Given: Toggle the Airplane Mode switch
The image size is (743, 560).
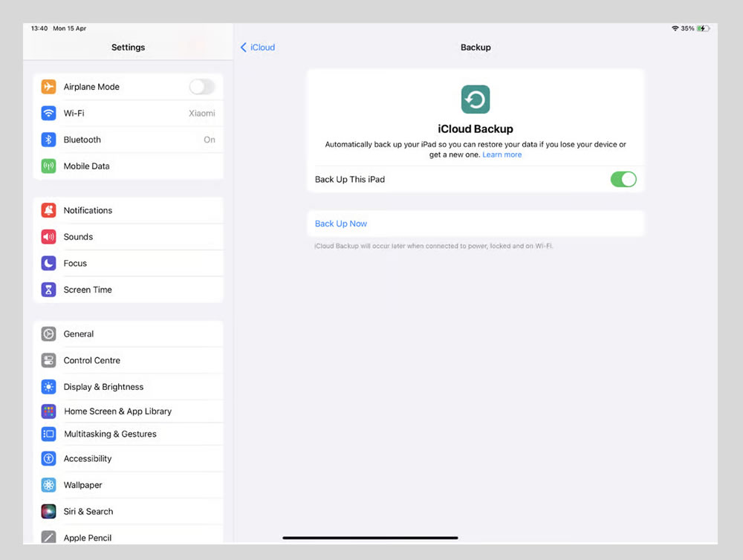Looking at the screenshot, I should (x=202, y=87).
